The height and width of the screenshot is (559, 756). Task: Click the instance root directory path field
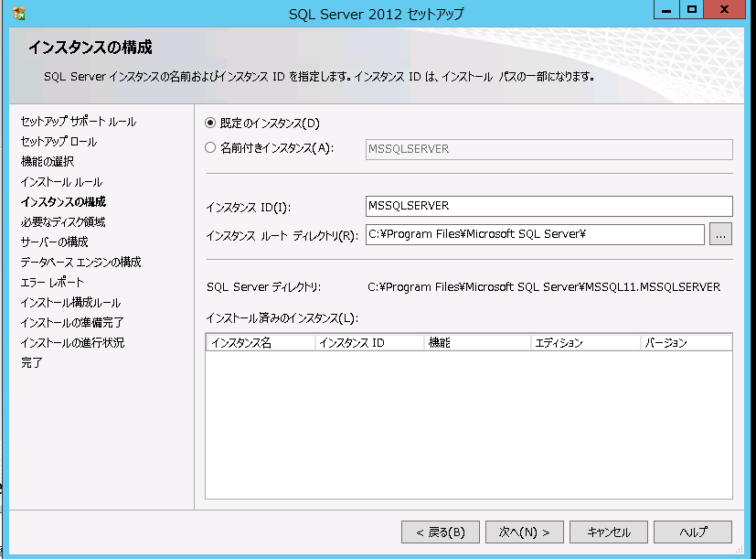535,234
